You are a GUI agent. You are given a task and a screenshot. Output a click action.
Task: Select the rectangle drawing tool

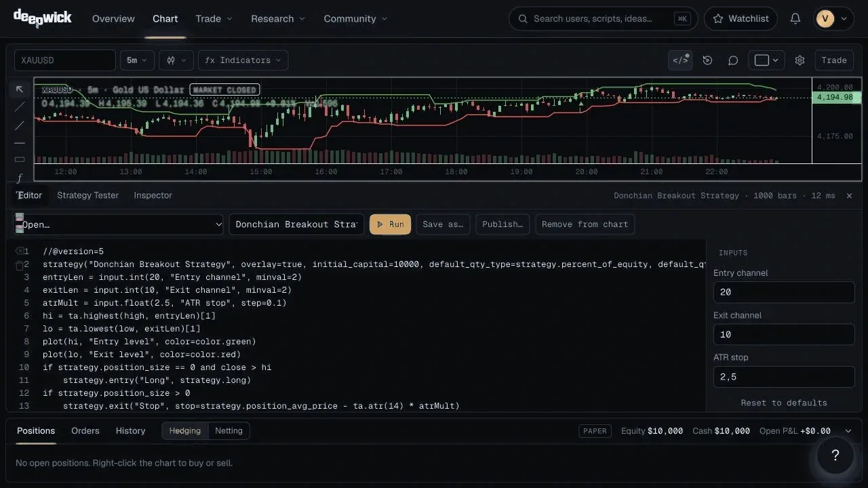tap(20, 160)
